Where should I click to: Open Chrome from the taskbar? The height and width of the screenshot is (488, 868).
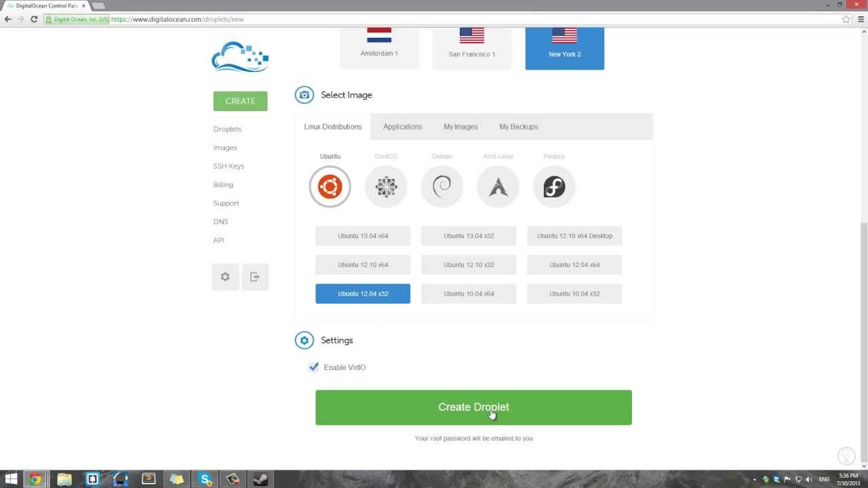tap(35, 479)
